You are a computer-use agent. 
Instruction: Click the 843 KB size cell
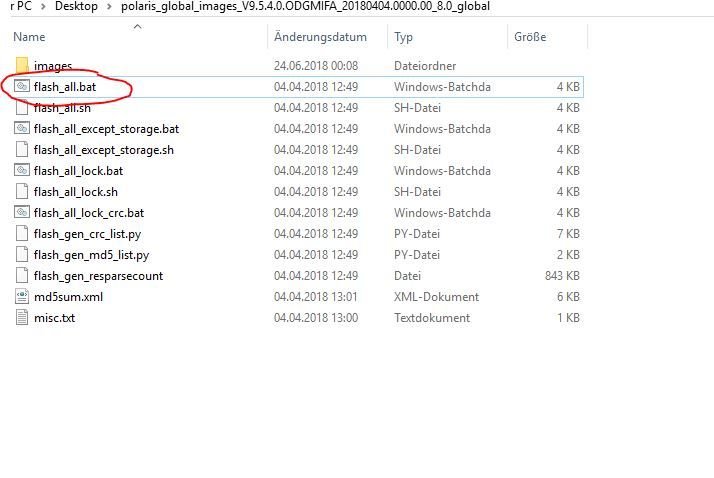pyautogui.click(x=562, y=275)
